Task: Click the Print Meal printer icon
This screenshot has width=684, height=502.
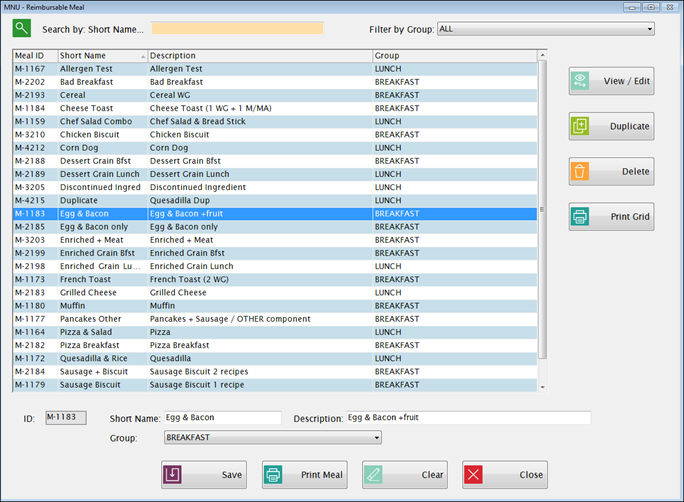Action: [273, 475]
